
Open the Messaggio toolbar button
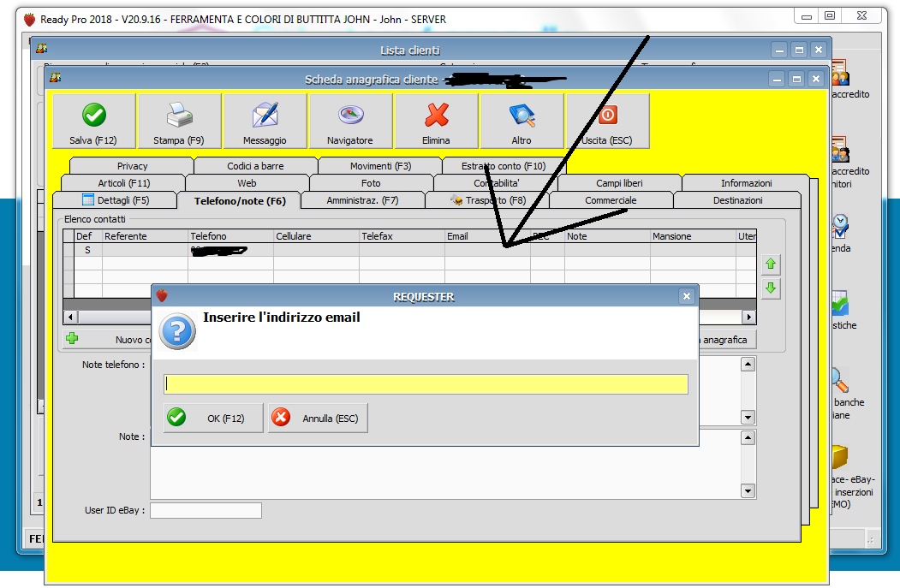265,122
